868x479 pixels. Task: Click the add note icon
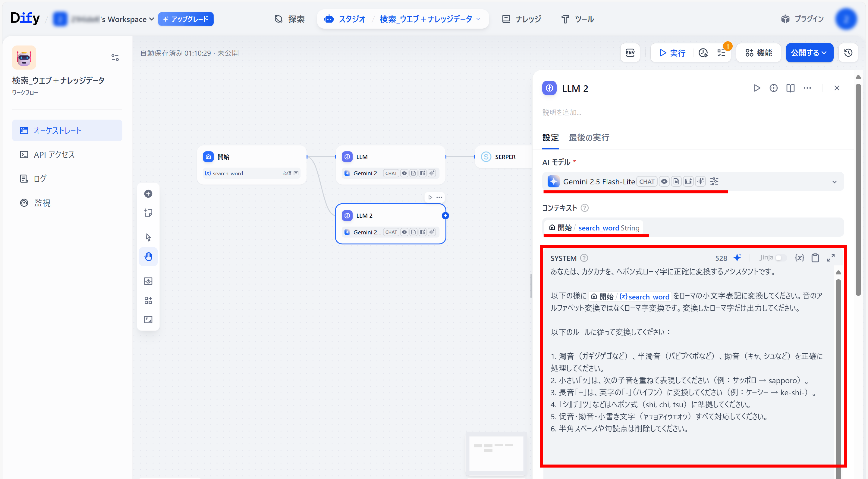pos(148,213)
